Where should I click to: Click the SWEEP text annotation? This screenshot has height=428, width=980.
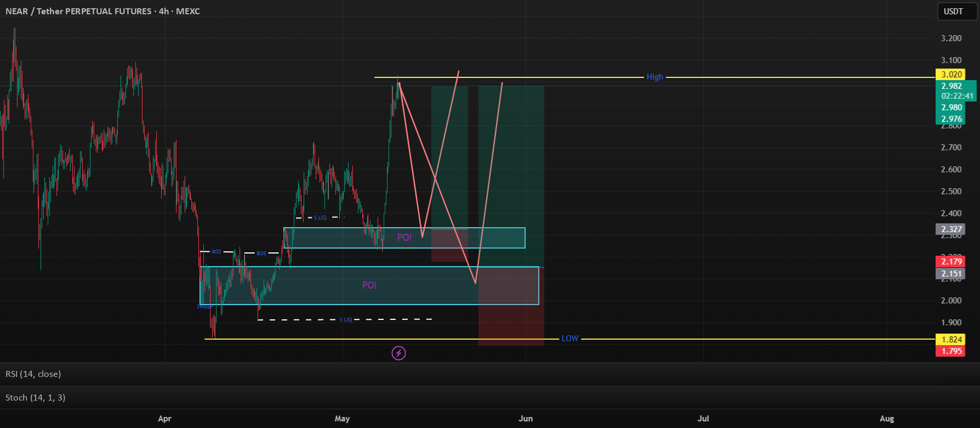[x=204, y=307]
